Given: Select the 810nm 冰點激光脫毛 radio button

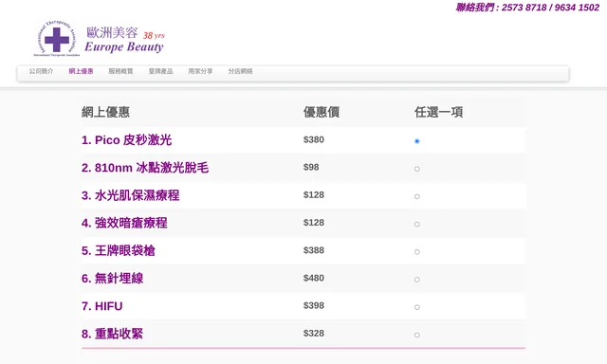Looking at the screenshot, I should coord(417,169).
